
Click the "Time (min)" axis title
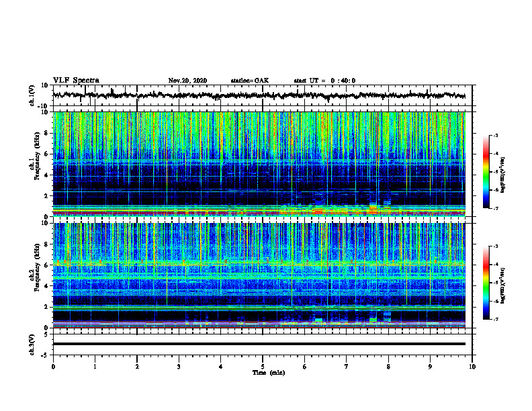coord(269,373)
